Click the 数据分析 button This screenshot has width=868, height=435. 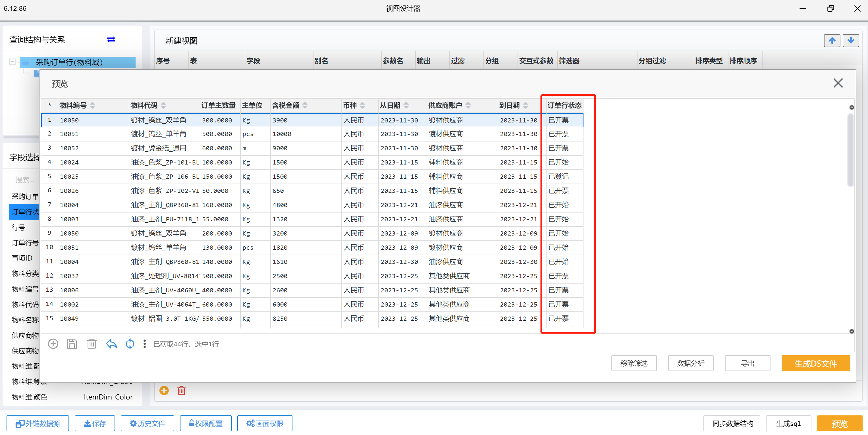[x=690, y=363]
